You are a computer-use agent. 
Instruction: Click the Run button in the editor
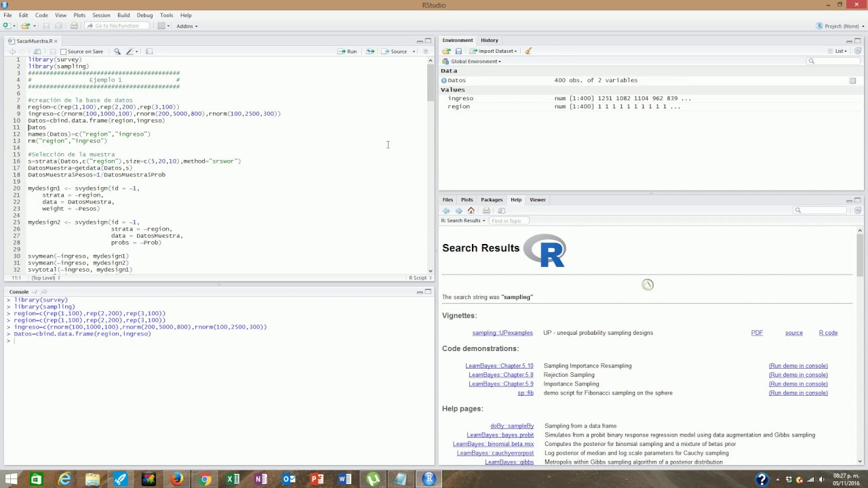point(347,52)
